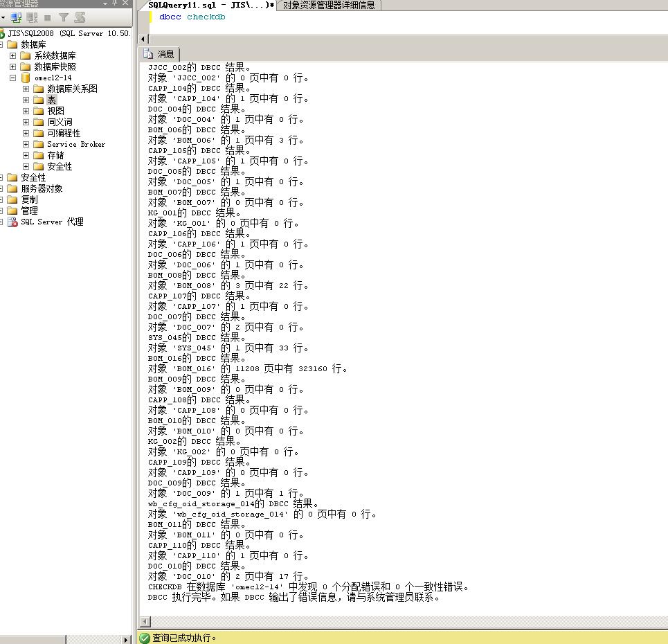Expand the 存储 node

click(x=26, y=155)
